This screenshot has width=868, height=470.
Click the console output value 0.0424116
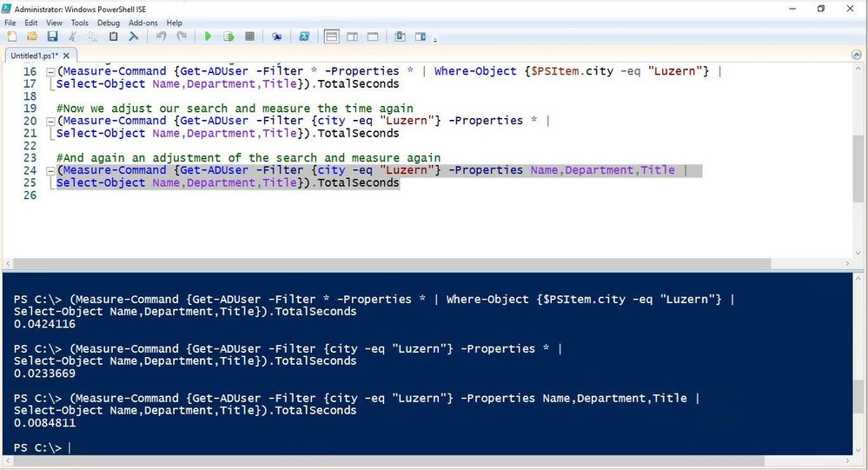[x=45, y=324]
